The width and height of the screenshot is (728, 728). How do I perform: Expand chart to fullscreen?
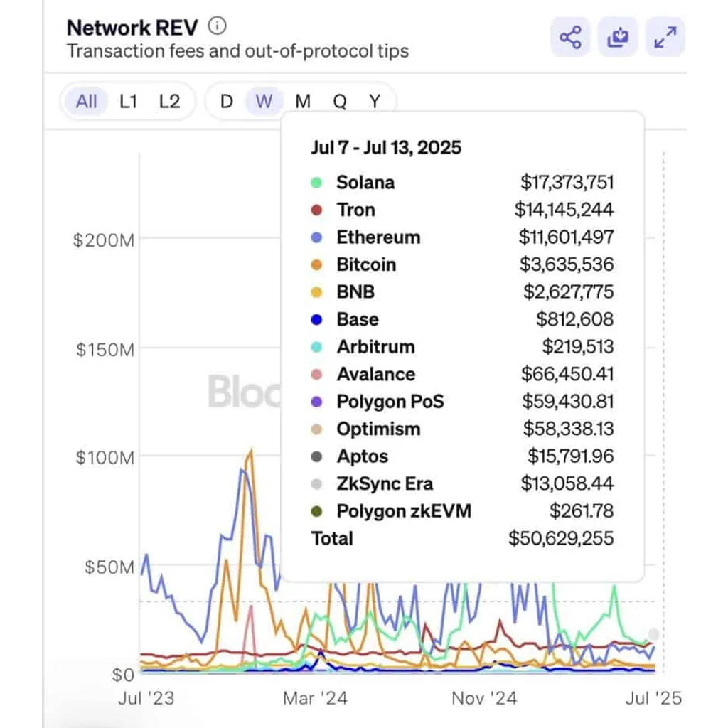tap(665, 37)
